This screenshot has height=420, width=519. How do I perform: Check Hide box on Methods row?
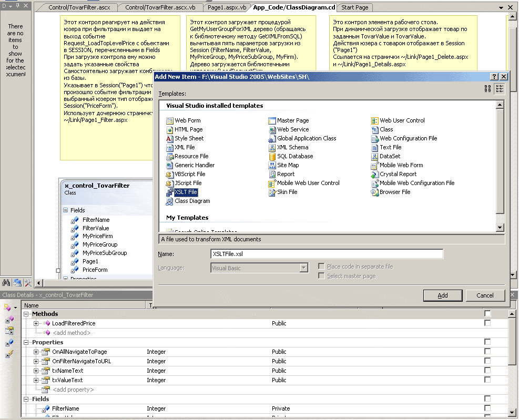click(487, 313)
